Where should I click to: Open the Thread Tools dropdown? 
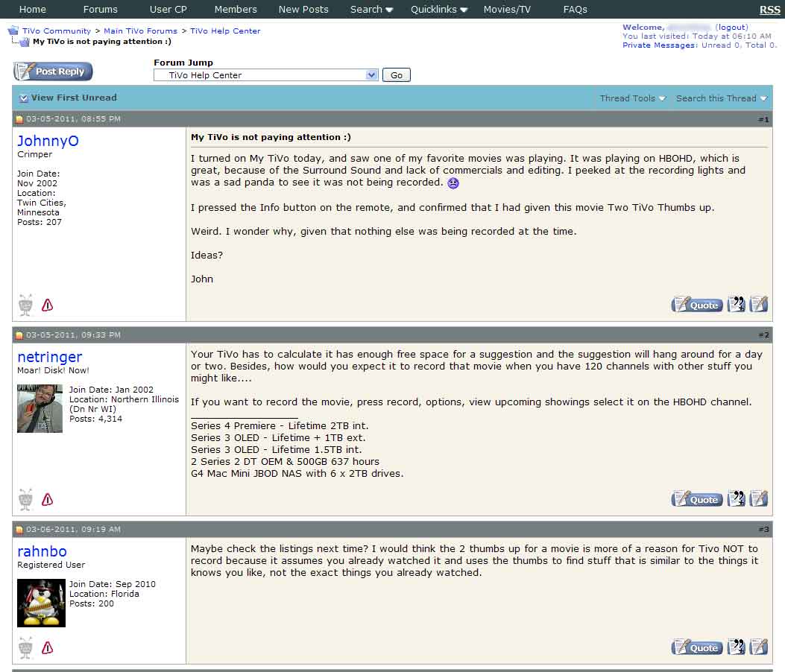point(633,98)
